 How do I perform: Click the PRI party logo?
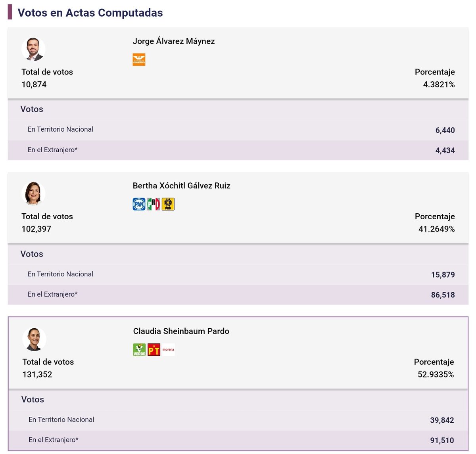(154, 204)
